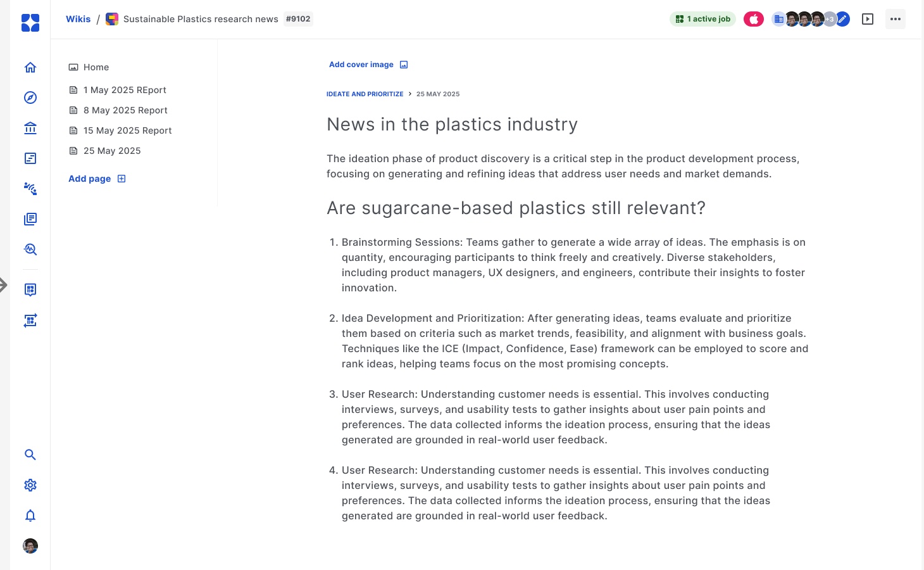The width and height of the screenshot is (924, 570).
Task: Open the blocks with arrows automation icon
Action: (30, 320)
